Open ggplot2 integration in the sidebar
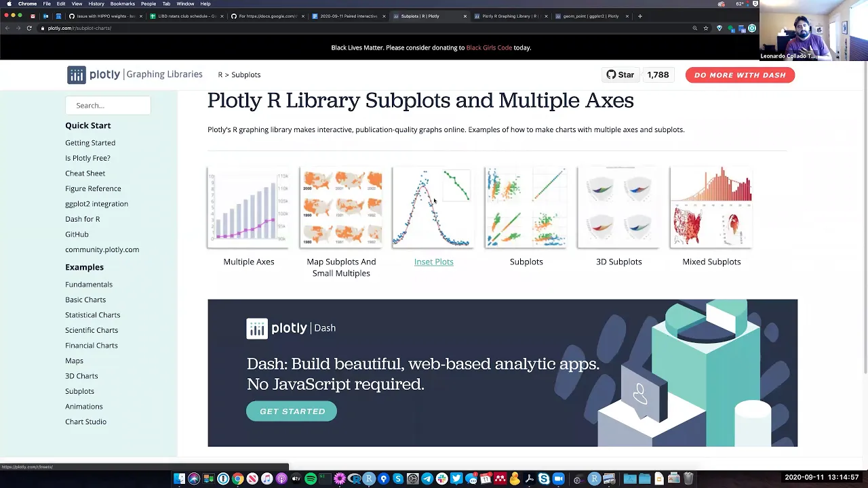Viewport: 868px width, 488px height. 96,204
